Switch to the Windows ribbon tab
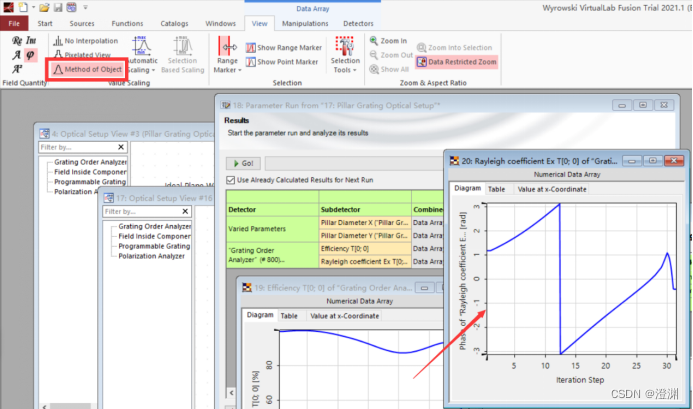Image resolution: width=693 pixels, height=409 pixels. pyautogui.click(x=220, y=23)
